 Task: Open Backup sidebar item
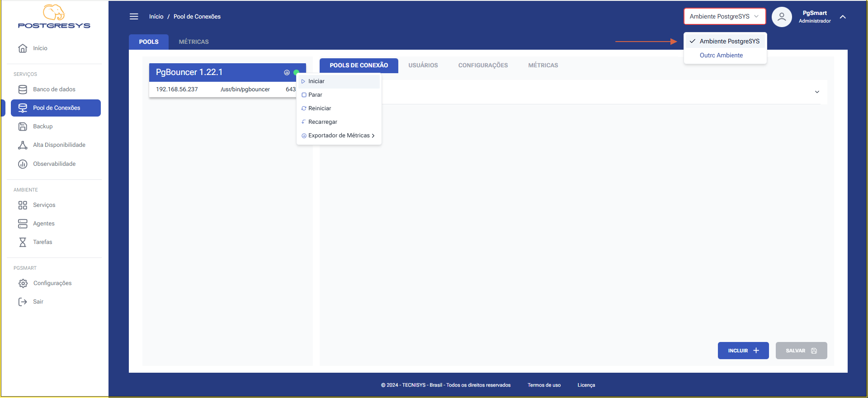point(56,126)
